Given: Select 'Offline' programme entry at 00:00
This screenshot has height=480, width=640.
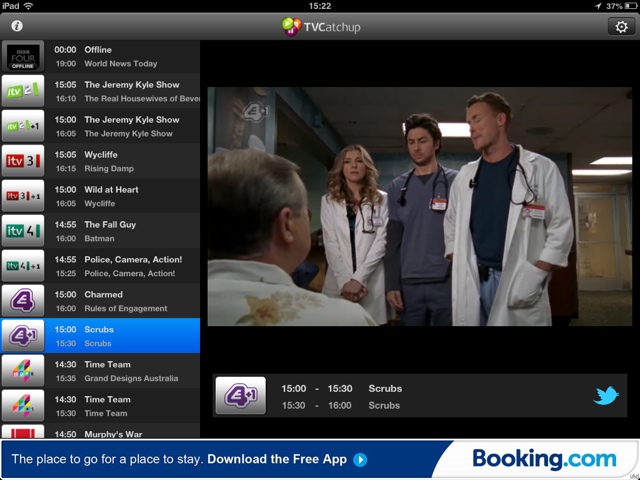Looking at the screenshot, I should tap(98, 50).
